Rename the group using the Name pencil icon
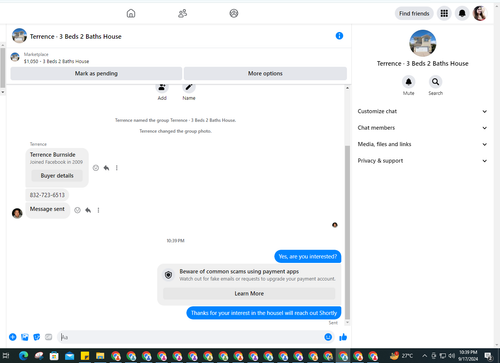The image size is (500, 363). pyautogui.click(x=189, y=88)
